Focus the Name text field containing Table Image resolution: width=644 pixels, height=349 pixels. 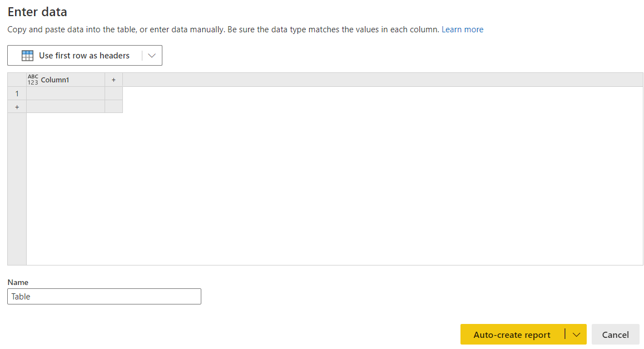click(x=105, y=296)
